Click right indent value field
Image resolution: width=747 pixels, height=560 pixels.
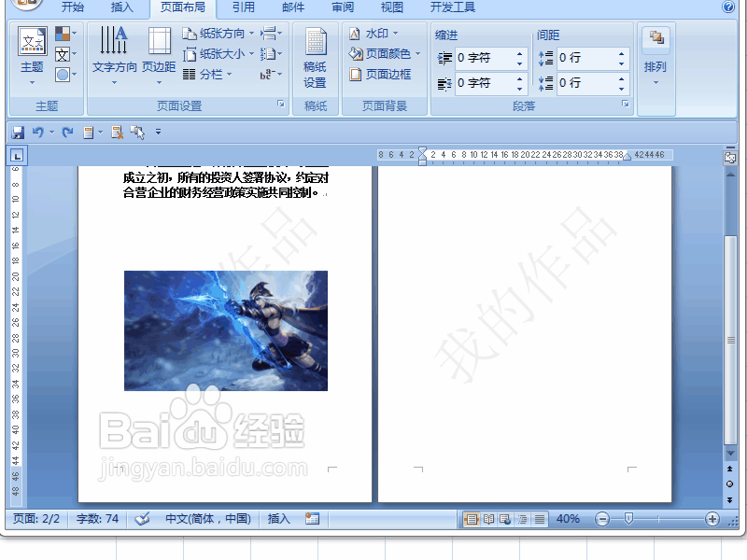pos(484,83)
